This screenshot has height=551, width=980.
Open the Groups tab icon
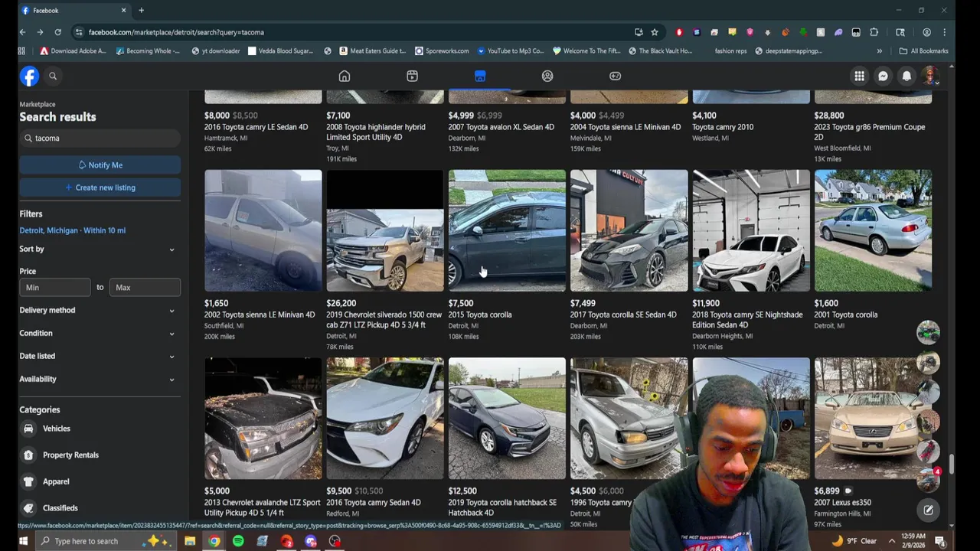[x=547, y=76]
